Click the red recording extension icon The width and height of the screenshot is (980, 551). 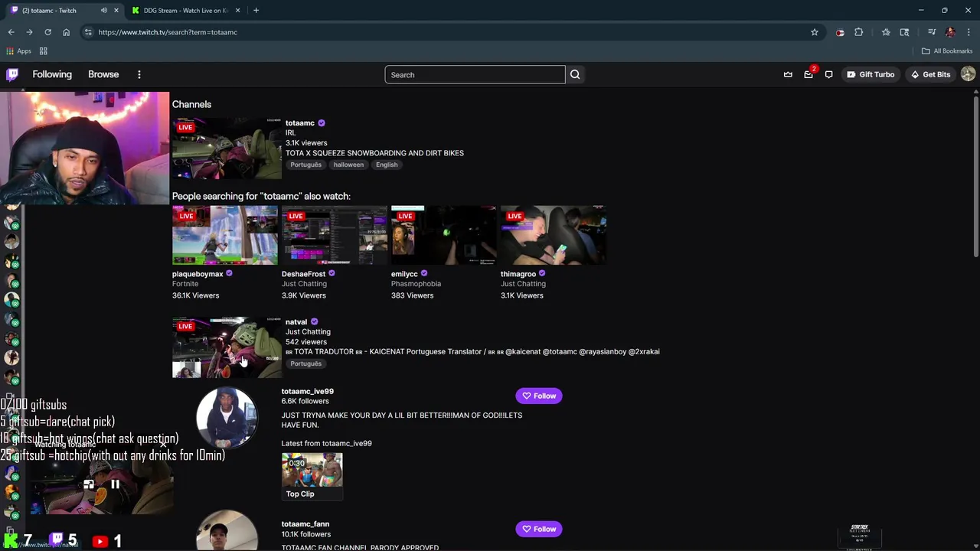click(x=840, y=32)
